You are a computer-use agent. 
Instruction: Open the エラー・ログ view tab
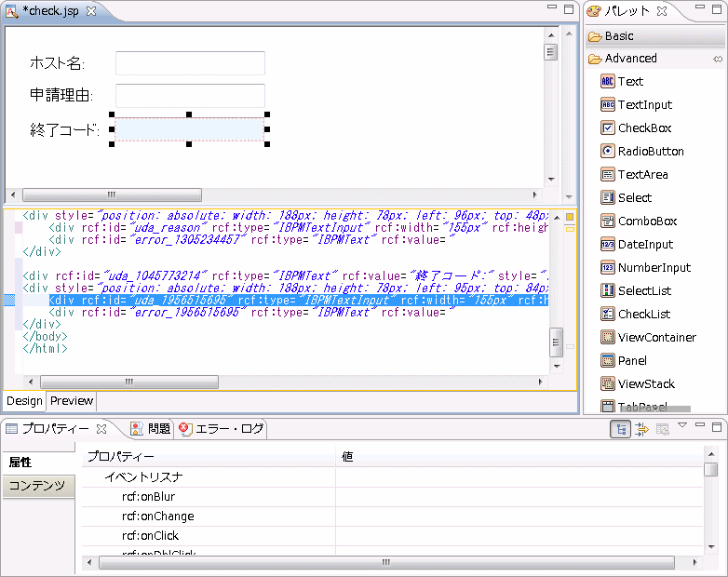[x=222, y=428]
